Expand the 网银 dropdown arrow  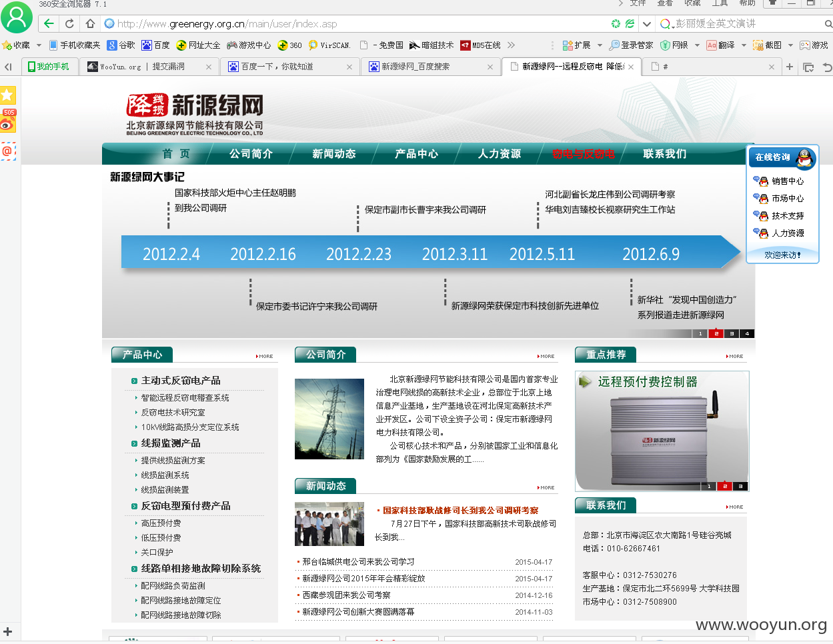pyautogui.click(x=697, y=45)
